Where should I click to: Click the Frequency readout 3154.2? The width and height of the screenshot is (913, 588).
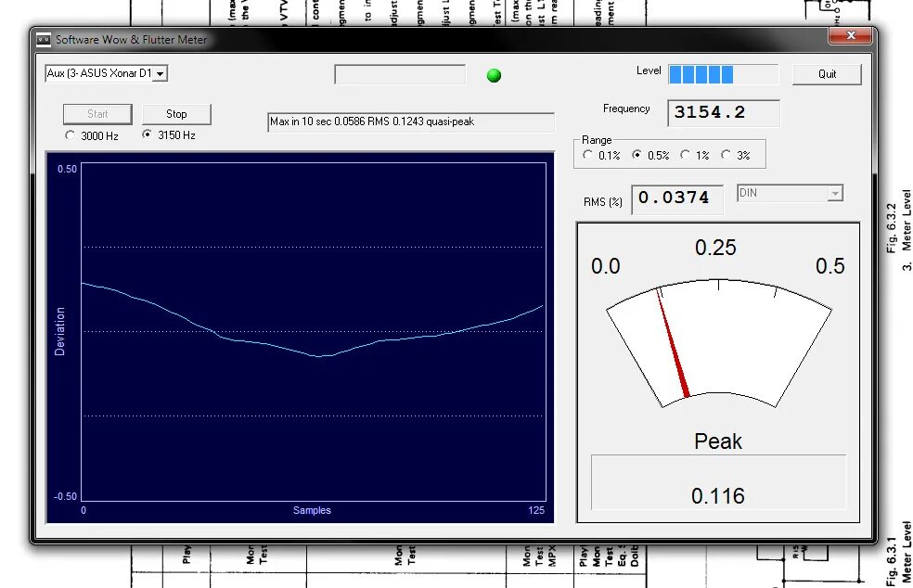coord(723,112)
